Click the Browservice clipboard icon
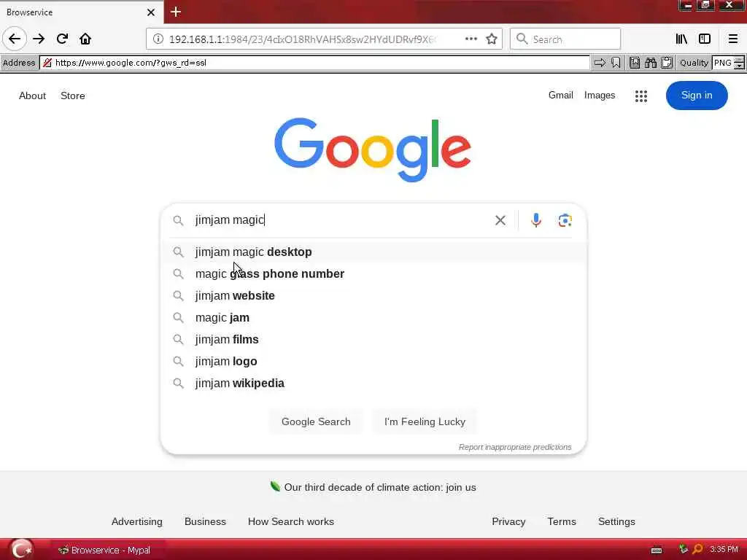The height and width of the screenshot is (560, 747). click(667, 63)
